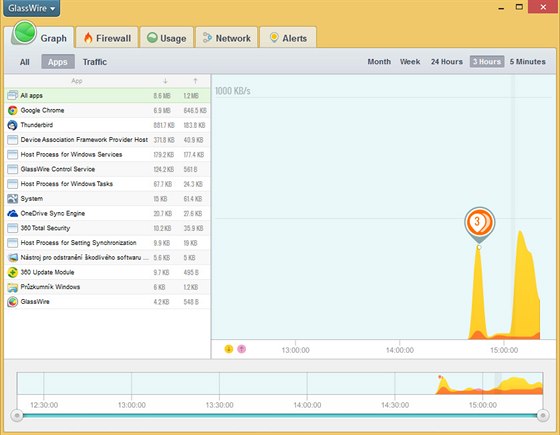Set time range to 5 Minutes
The height and width of the screenshot is (435, 560).
[528, 61]
